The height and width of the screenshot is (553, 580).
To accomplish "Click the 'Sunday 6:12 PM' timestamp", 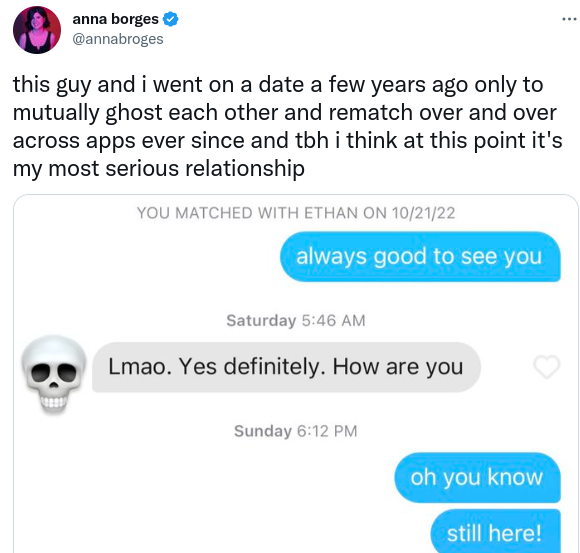I will [x=296, y=431].
